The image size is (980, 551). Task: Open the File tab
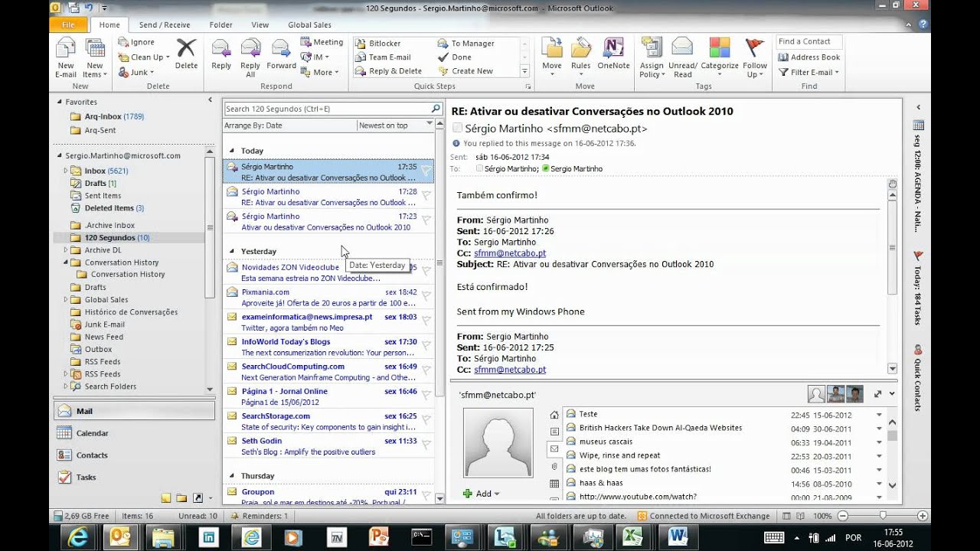(x=68, y=24)
